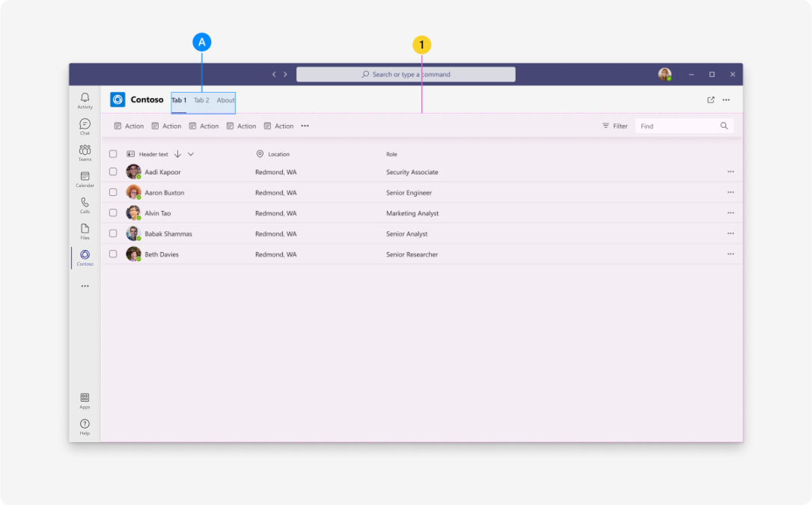Click the Role column header
812x505 pixels.
(x=391, y=154)
